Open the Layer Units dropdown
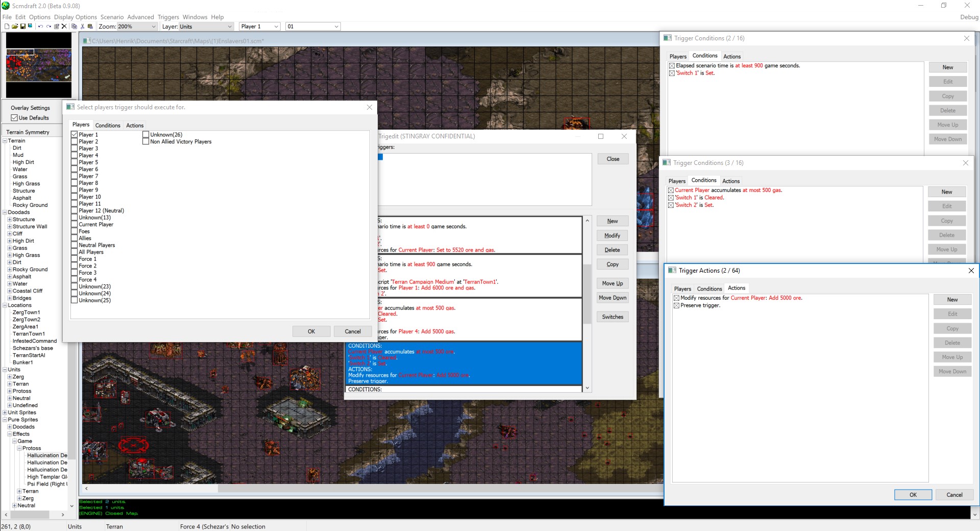This screenshot has height=531, width=980. coord(229,27)
